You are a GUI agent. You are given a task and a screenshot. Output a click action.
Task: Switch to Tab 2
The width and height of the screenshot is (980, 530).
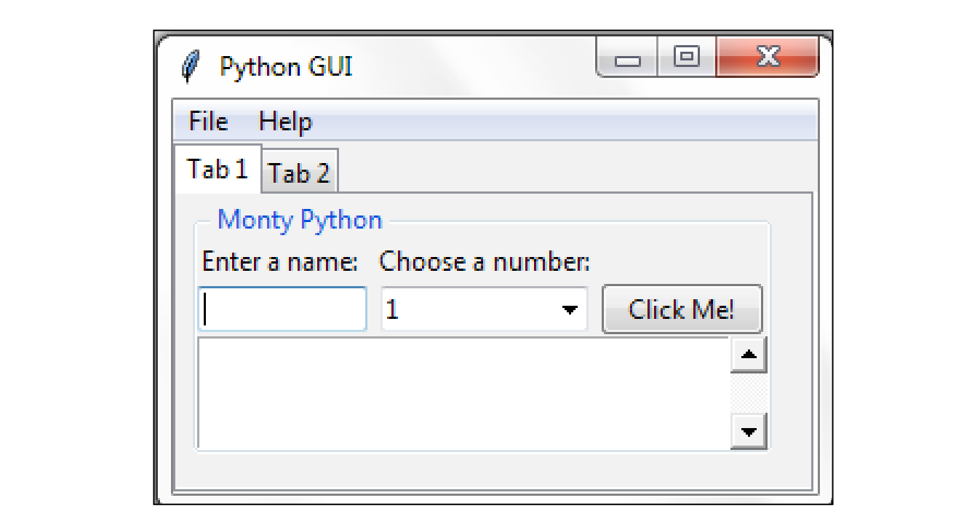tap(299, 173)
